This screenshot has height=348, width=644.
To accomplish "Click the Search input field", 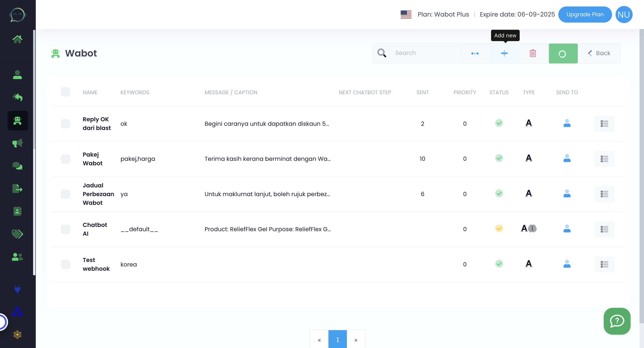I will [426, 53].
